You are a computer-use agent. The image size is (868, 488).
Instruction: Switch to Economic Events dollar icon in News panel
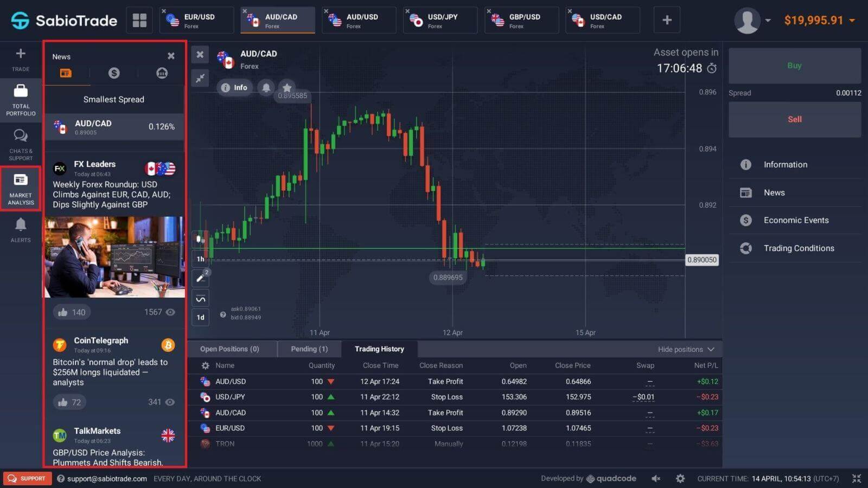(x=114, y=73)
